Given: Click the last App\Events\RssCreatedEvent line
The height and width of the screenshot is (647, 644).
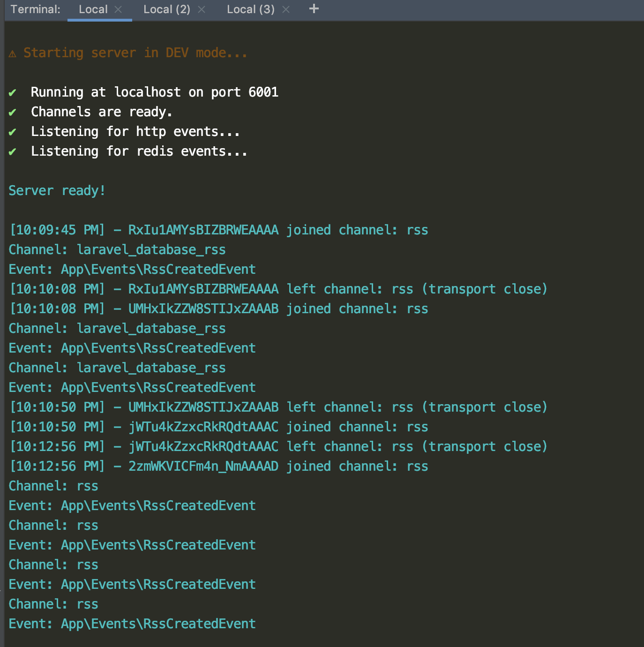Looking at the screenshot, I should (132, 624).
